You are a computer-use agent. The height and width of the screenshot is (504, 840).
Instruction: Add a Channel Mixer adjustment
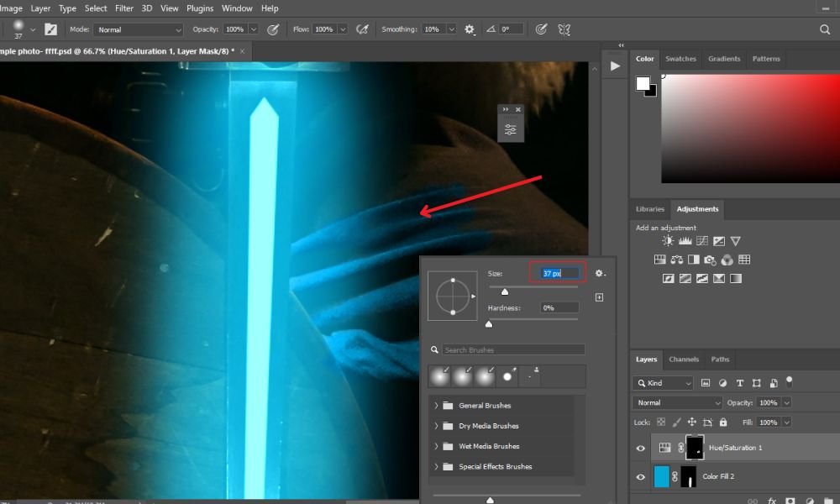[x=727, y=260]
